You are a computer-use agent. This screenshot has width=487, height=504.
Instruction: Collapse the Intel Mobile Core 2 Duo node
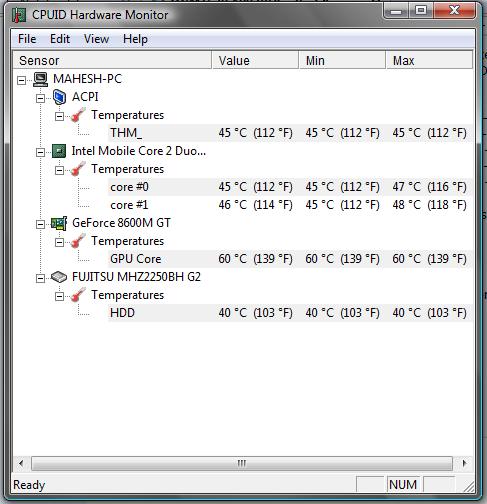pyautogui.click(x=40, y=152)
